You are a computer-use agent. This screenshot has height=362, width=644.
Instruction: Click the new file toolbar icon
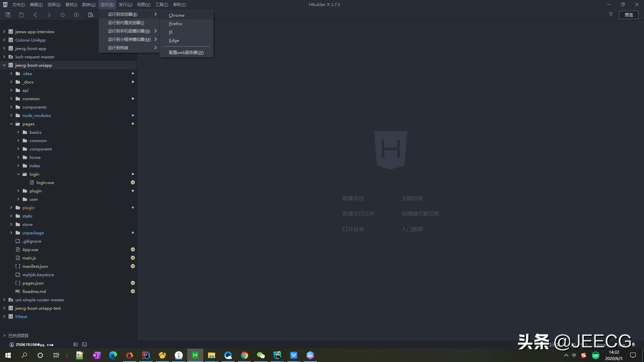tap(8, 15)
